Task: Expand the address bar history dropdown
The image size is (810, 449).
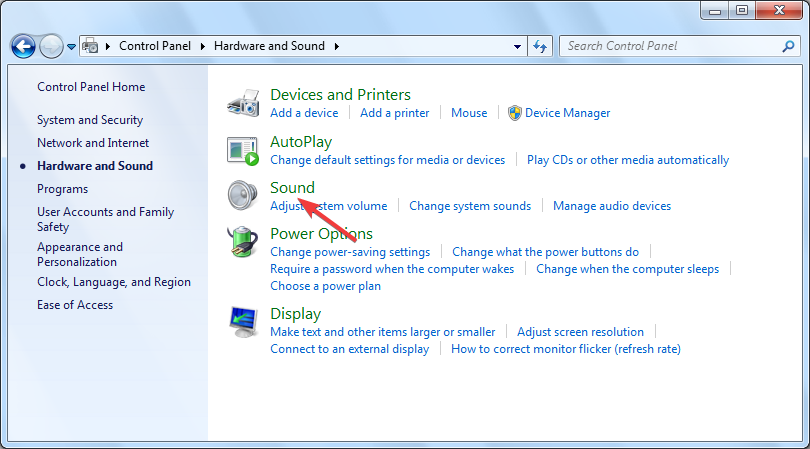Action: coord(517,46)
